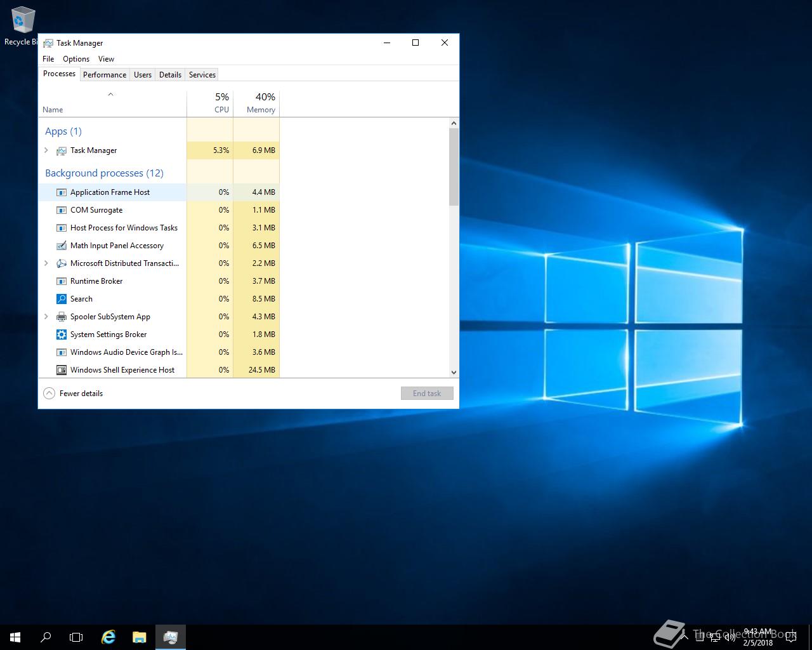Open the View menu
This screenshot has height=650, width=812.
pos(106,59)
